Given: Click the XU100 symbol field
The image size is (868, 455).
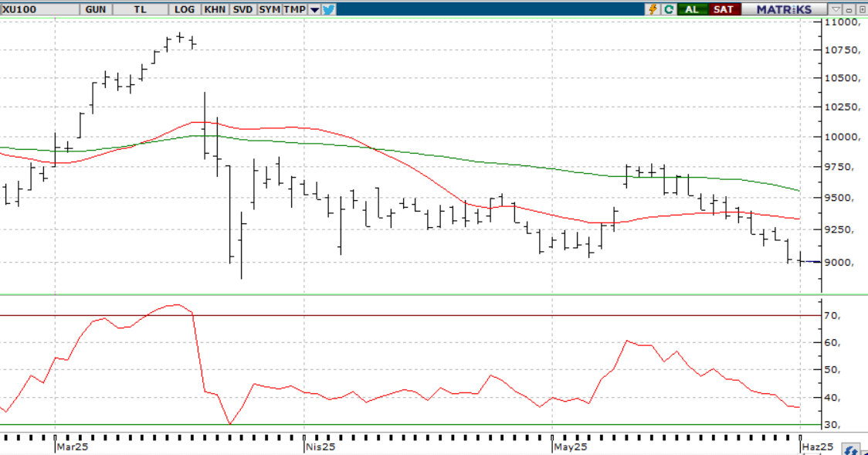Looking at the screenshot, I should coord(39,9).
